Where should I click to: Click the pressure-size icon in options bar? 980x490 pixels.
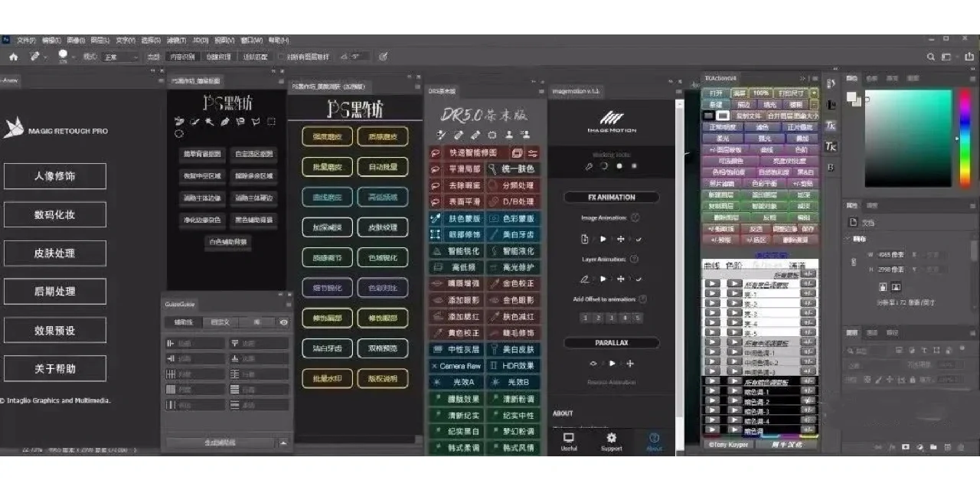pyautogui.click(x=382, y=56)
